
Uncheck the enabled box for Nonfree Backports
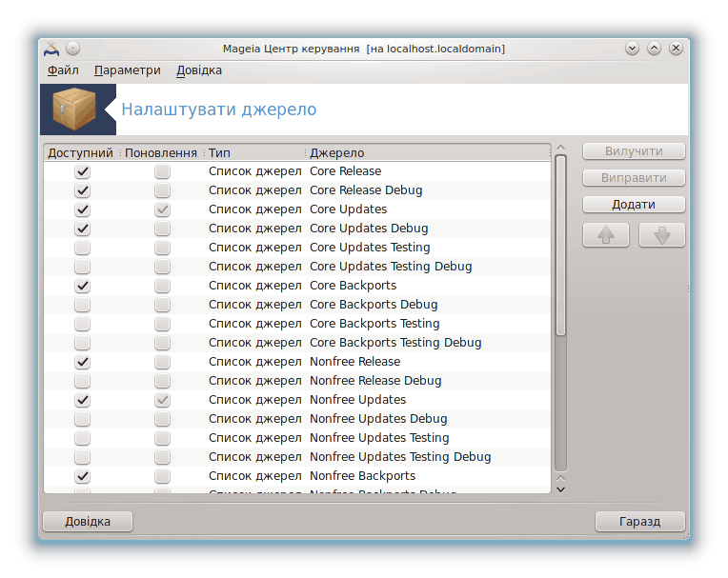pyautogui.click(x=83, y=476)
